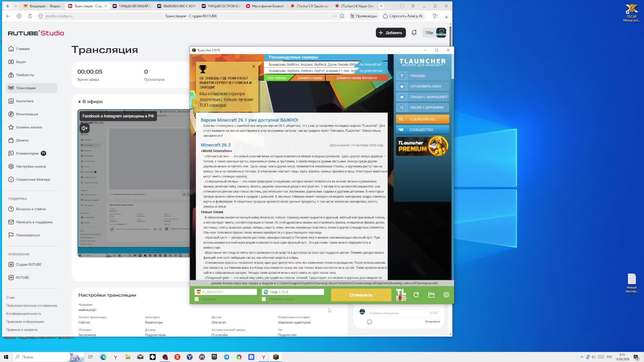644x362 pixels.
Task: Click the Windows Start button
Action: 6,357
